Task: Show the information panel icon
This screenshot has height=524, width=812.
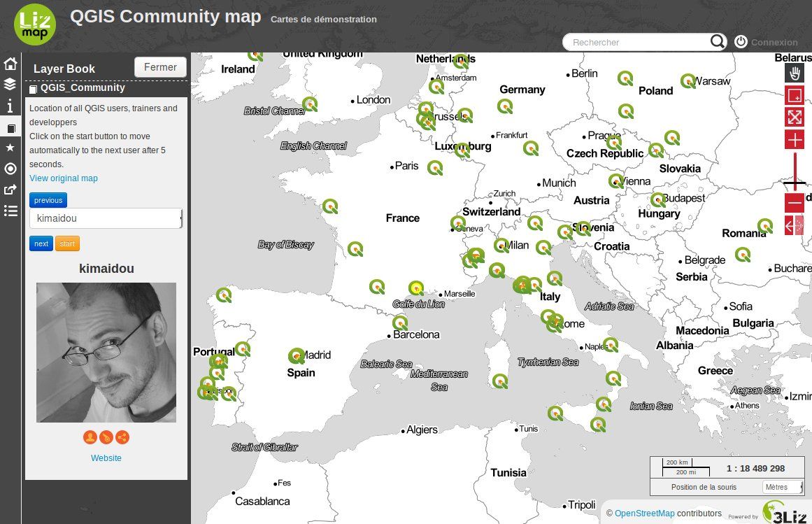Action: pyautogui.click(x=10, y=106)
